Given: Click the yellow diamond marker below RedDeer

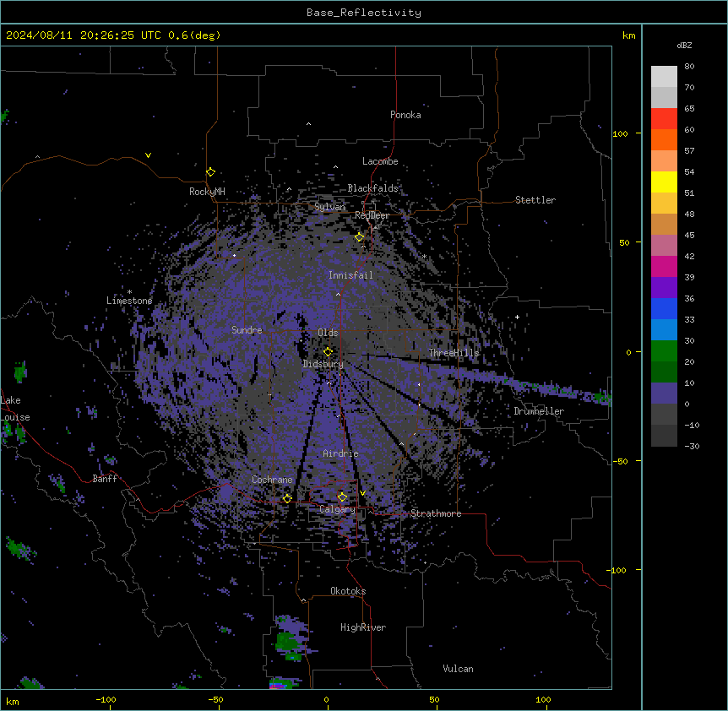Looking at the screenshot, I should [x=360, y=237].
